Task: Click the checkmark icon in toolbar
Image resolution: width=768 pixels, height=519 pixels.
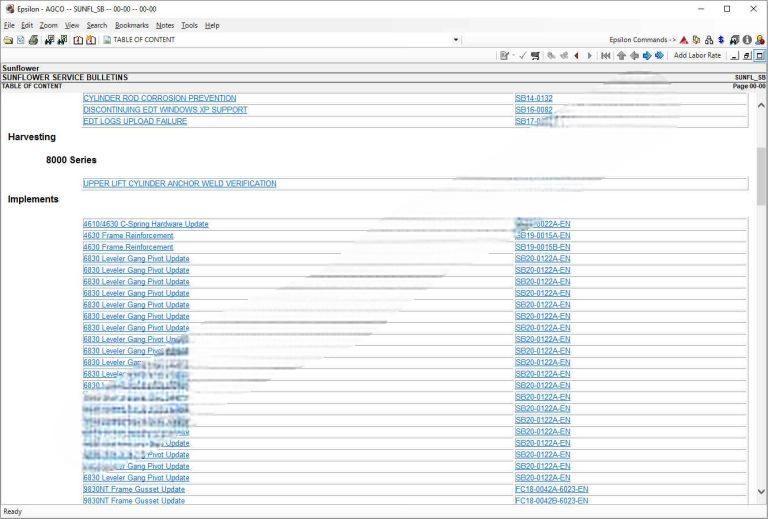Action: (522, 56)
